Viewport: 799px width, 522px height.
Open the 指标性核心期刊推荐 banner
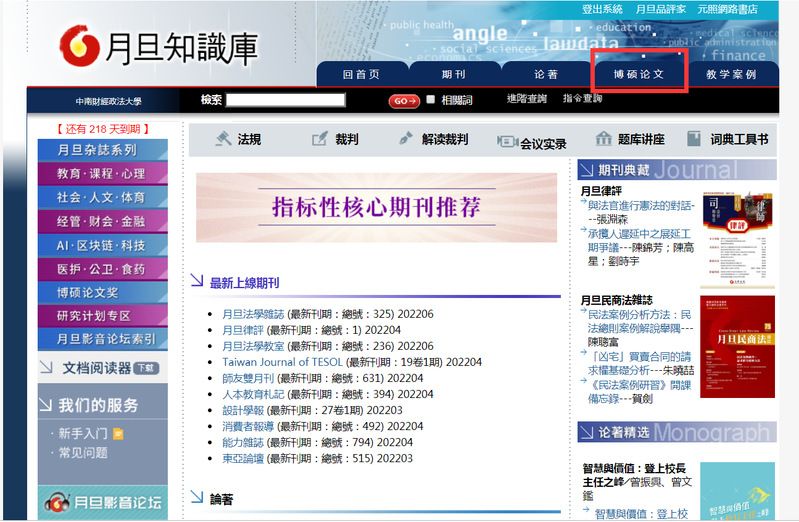pos(376,208)
